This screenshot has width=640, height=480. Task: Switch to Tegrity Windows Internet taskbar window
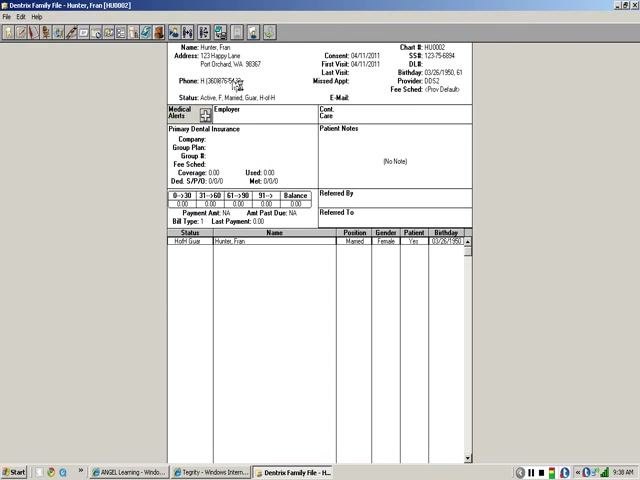tap(211, 472)
